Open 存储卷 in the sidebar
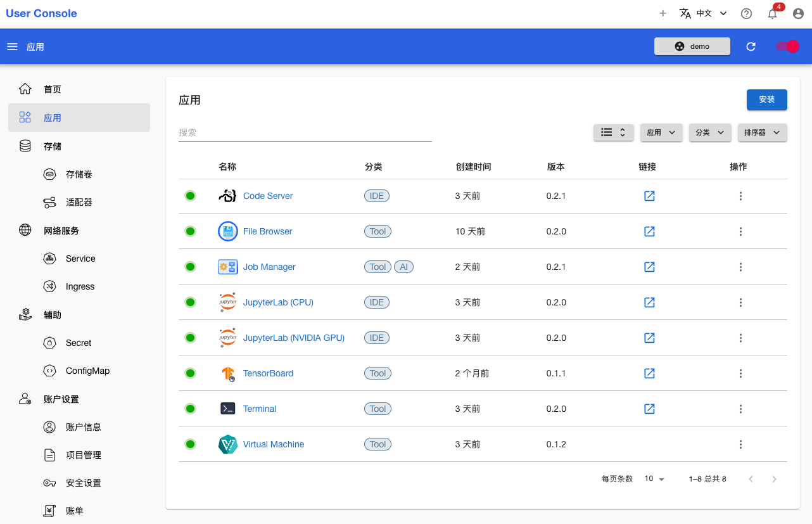The image size is (812, 524). pyautogui.click(x=79, y=174)
